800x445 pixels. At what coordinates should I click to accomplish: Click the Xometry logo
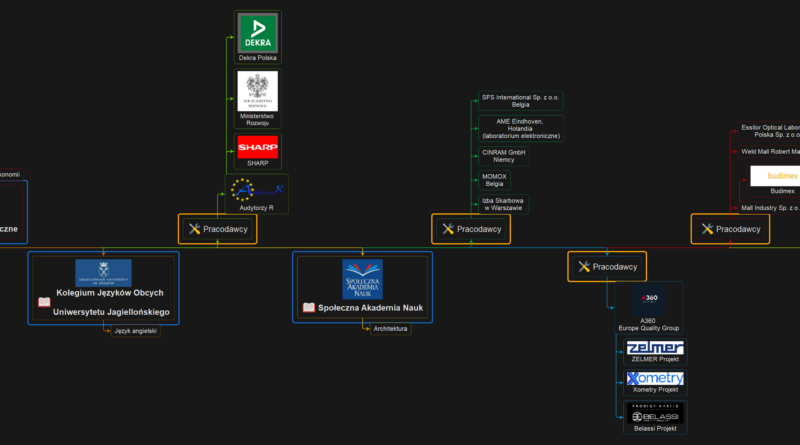(655, 378)
